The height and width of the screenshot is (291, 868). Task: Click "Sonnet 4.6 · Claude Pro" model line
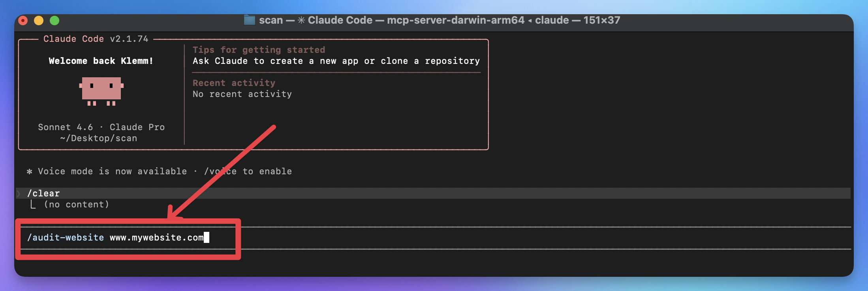[101, 127]
